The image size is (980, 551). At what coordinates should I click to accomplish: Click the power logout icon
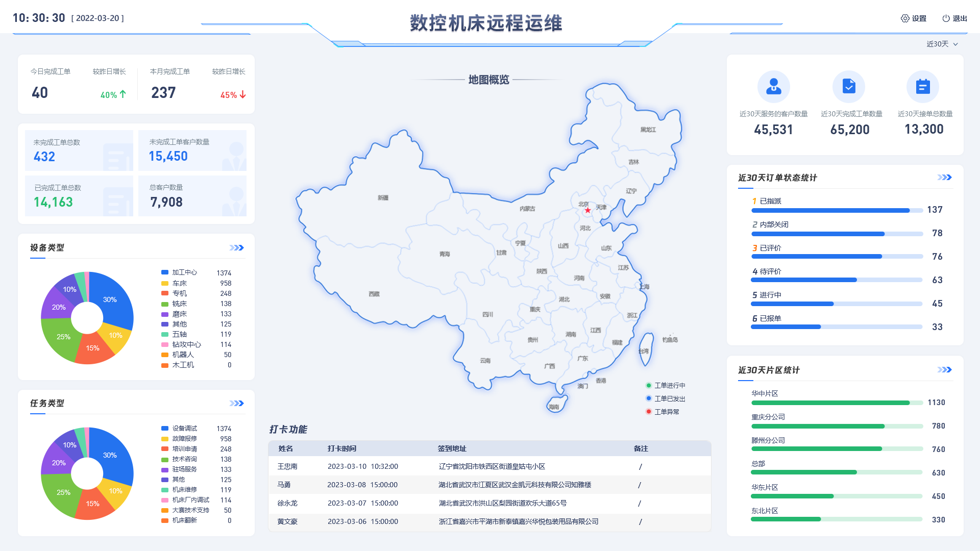(x=946, y=18)
